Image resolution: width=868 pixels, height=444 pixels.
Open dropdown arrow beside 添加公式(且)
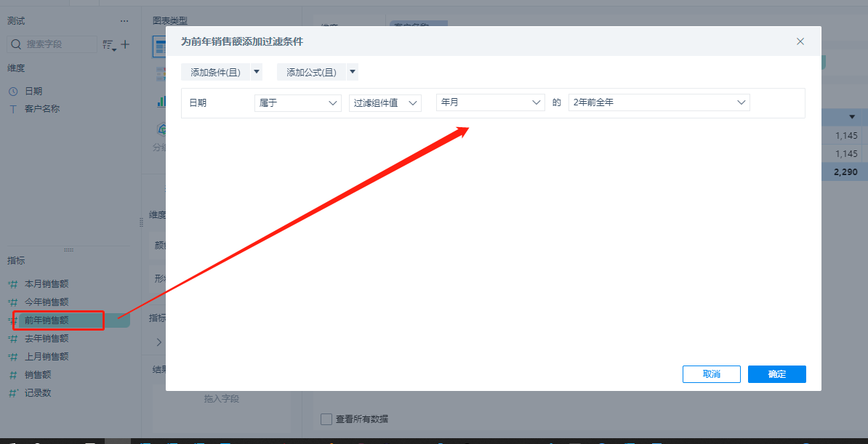click(x=353, y=72)
